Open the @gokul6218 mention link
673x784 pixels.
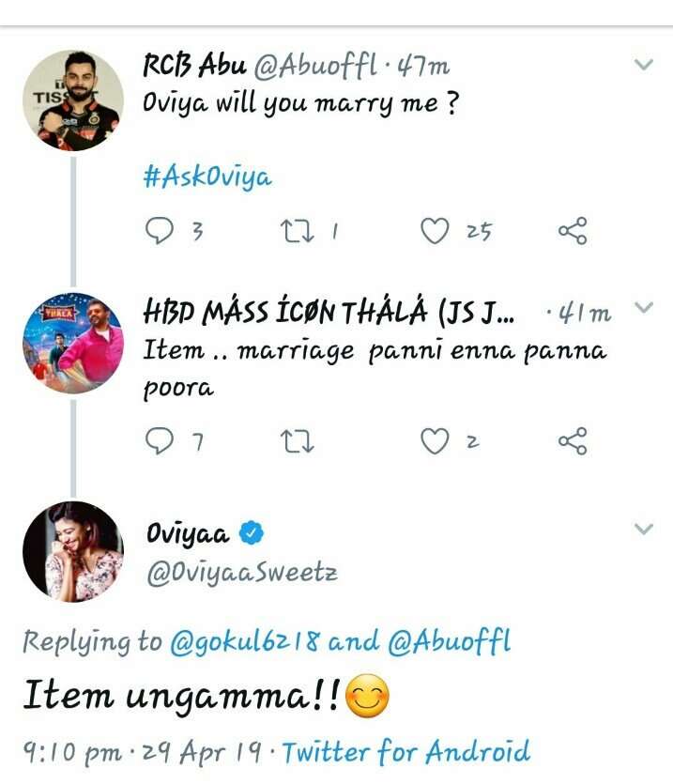(x=245, y=642)
